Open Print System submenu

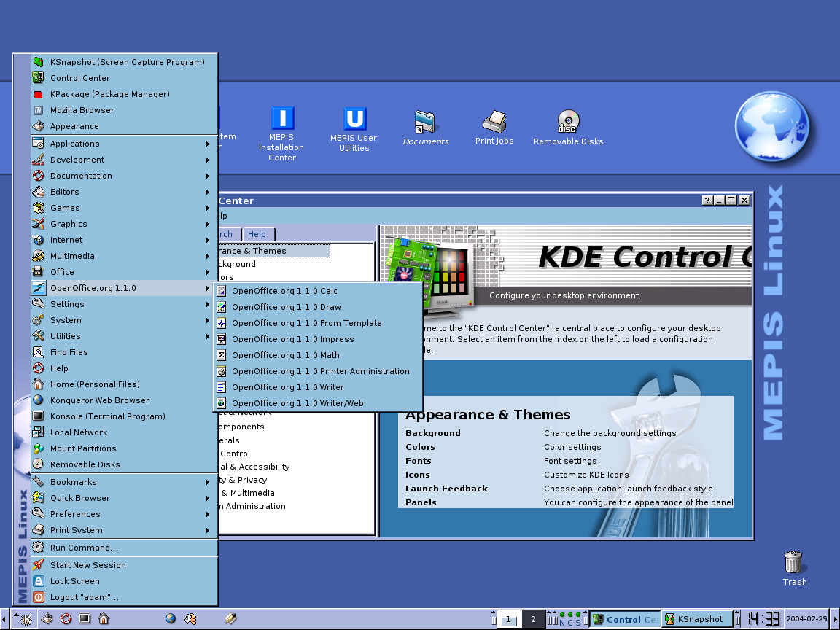(x=124, y=530)
